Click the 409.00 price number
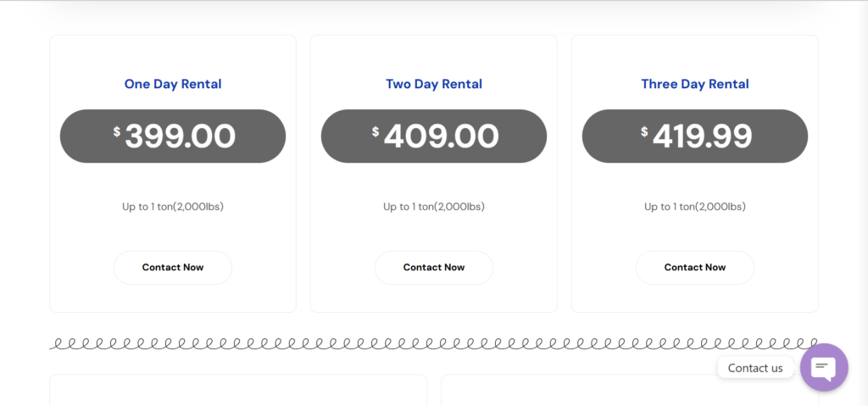868x406 pixels. pyautogui.click(x=441, y=136)
